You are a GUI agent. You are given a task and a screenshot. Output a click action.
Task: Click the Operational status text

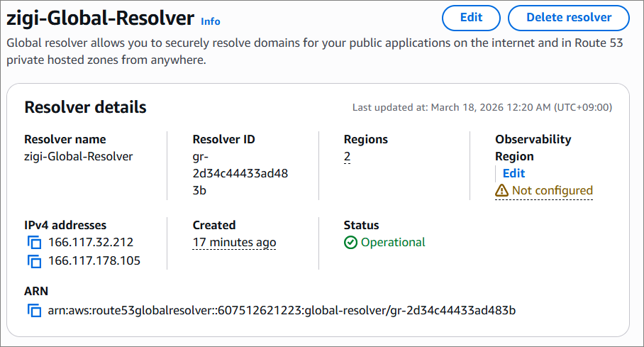click(x=393, y=242)
